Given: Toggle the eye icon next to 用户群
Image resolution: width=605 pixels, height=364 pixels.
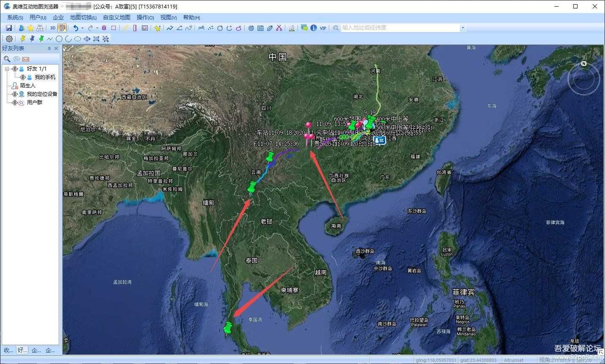Looking at the screenshot, I should 15,102.
